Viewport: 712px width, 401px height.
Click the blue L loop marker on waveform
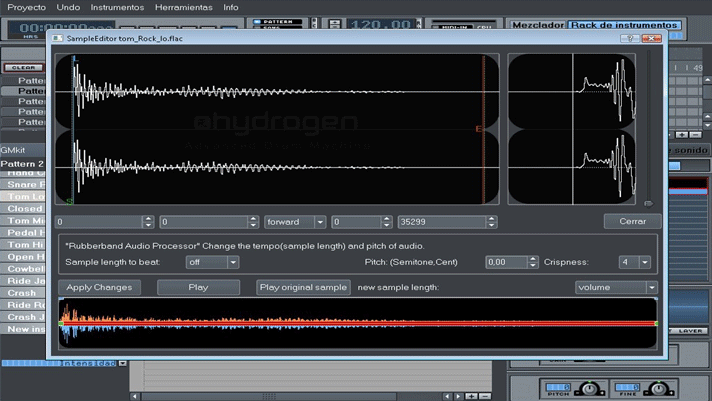[75, 59]
